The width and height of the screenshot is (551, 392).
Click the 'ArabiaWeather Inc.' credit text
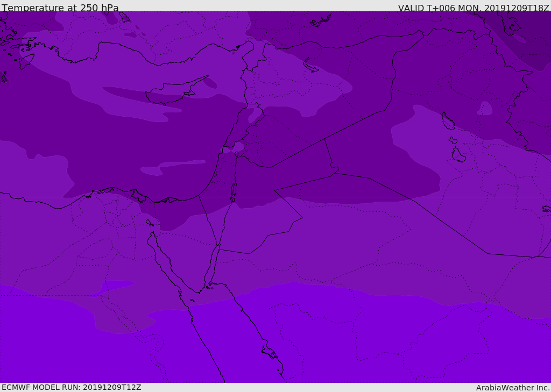click(513, 388)
